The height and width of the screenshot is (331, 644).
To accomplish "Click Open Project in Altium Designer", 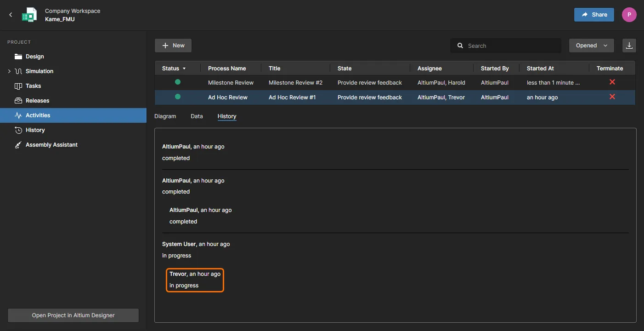I will click(73, 315).
